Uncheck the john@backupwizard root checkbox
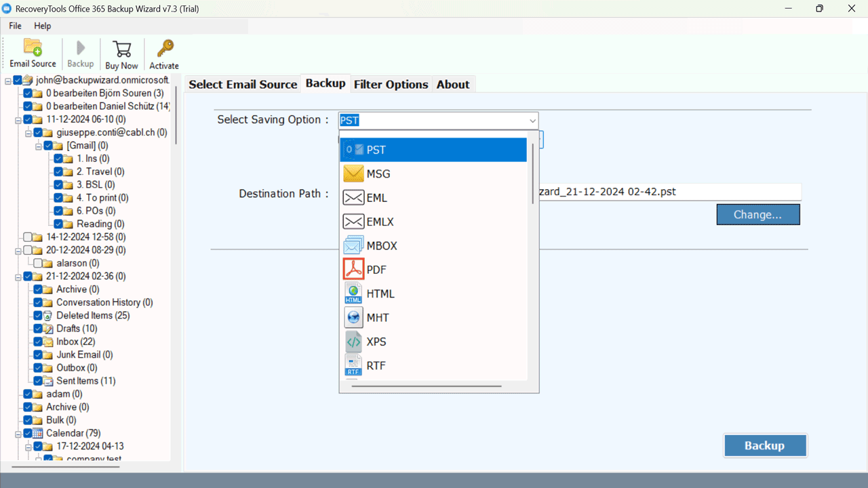 coord(18,80)
